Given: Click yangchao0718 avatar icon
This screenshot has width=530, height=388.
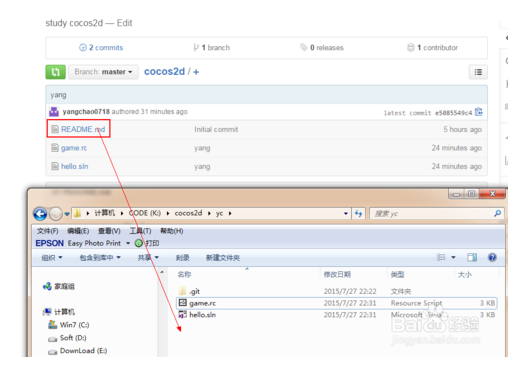Looking at the screenshot, I should (x=54, y=112).
